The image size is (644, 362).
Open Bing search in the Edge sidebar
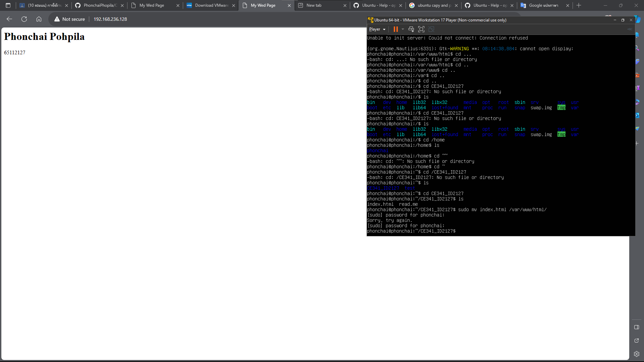637,48
